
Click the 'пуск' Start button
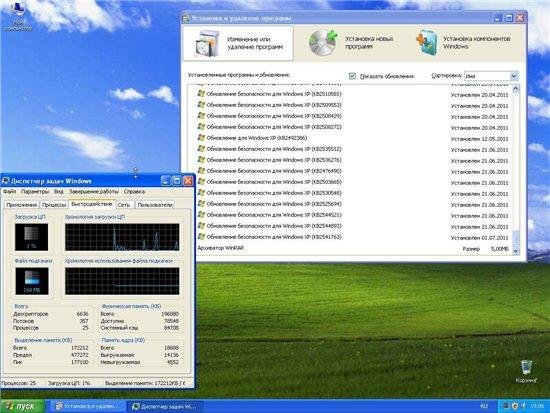click(x=22, y=406)
